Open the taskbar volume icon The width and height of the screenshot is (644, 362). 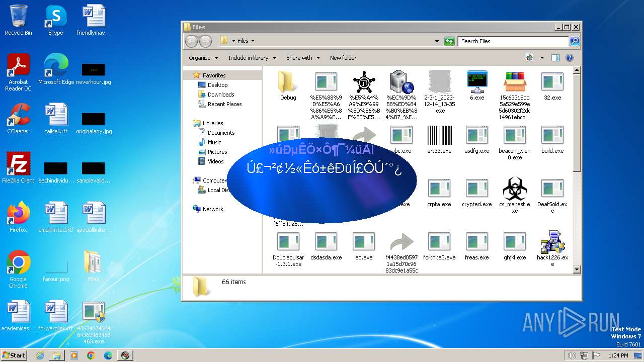point(571,355)
